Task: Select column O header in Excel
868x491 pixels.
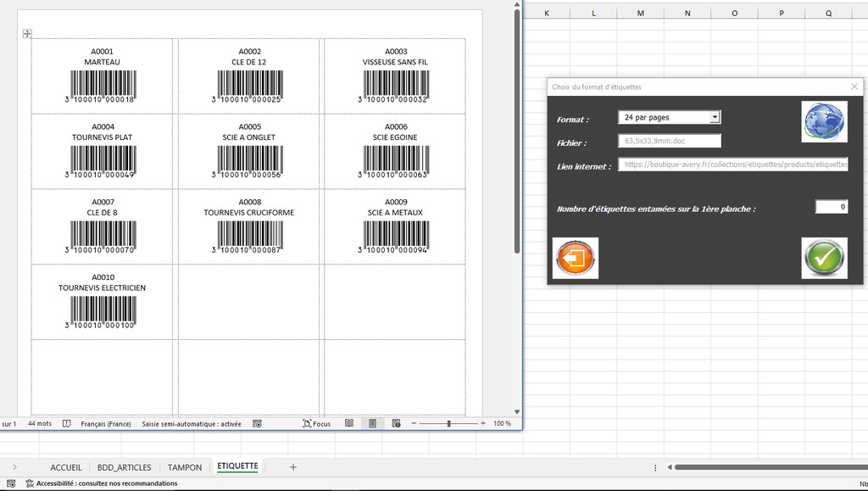Action: (735, 14)
